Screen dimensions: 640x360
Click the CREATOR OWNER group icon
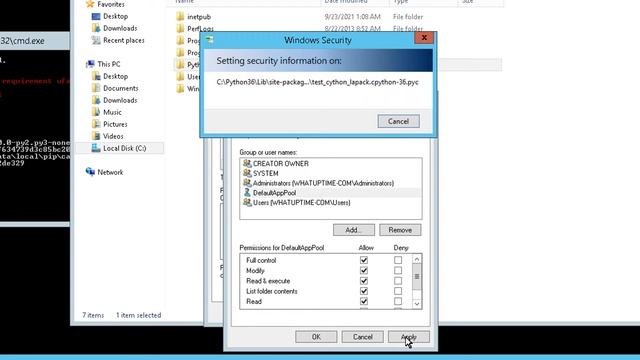point(247,163)
